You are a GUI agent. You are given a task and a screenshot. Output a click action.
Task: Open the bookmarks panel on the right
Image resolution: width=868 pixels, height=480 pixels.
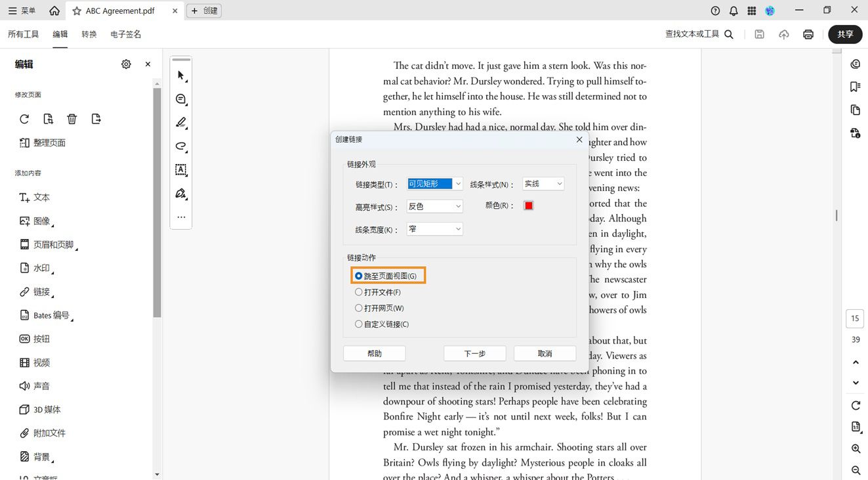[855, 86]
